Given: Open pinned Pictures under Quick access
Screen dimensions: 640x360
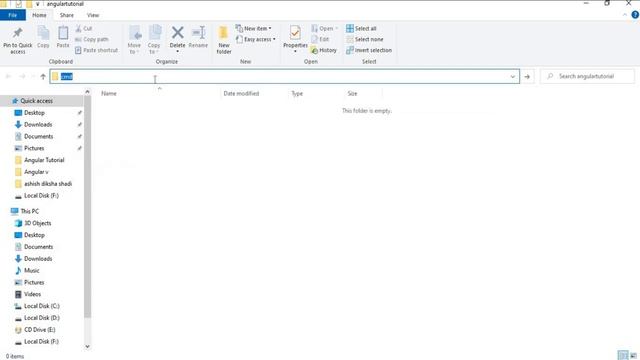Looking at the screenshot, I should click(34, 148).
